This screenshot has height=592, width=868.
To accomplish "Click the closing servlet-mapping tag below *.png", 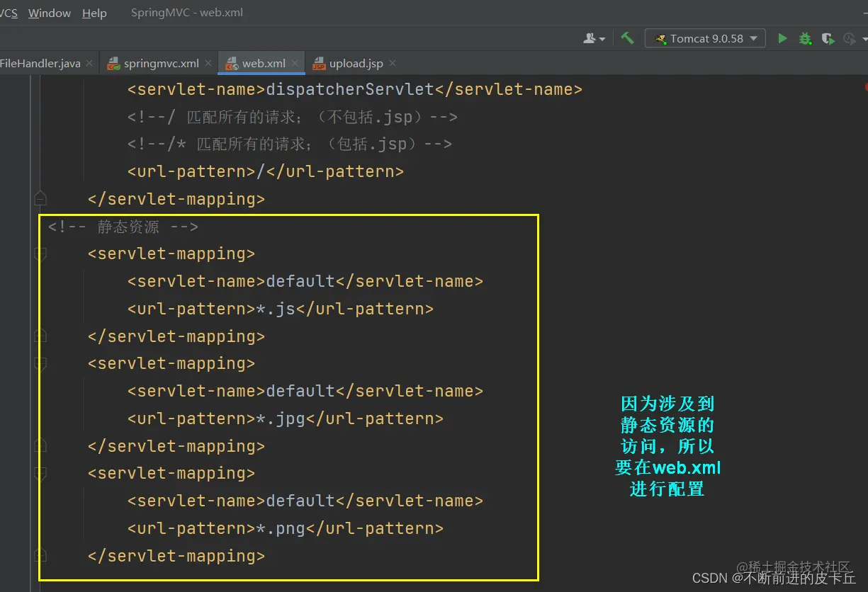I will pos(176,556).
